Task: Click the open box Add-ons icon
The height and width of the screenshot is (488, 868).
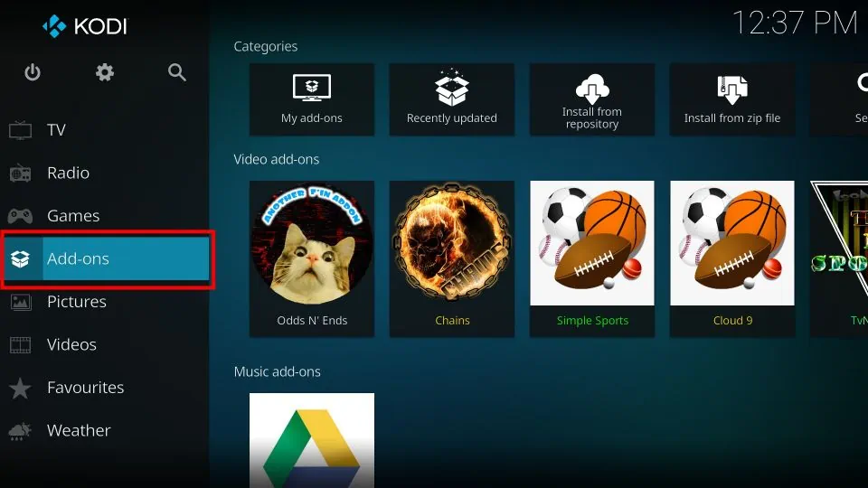Action: pyautogui.click(x=21, y=259)
